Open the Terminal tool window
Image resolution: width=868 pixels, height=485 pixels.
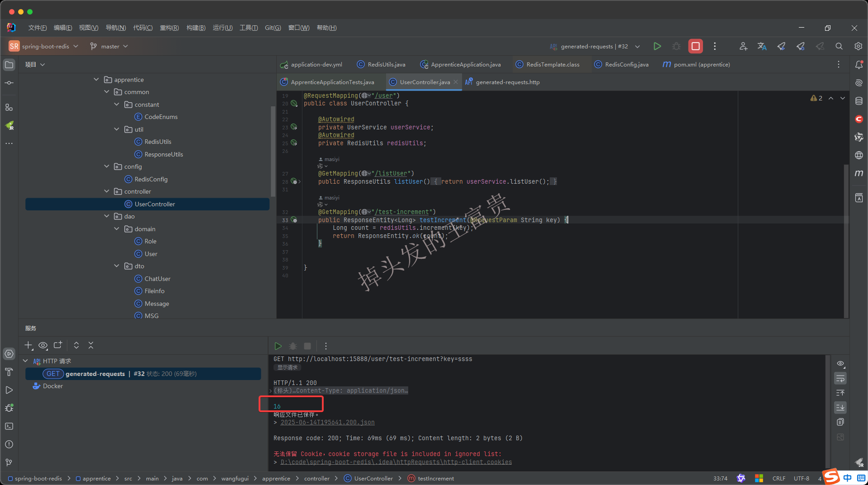point(9,426)
